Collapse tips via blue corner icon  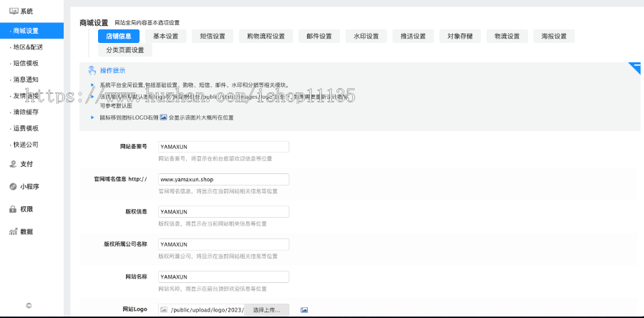[x=635, y=67]
